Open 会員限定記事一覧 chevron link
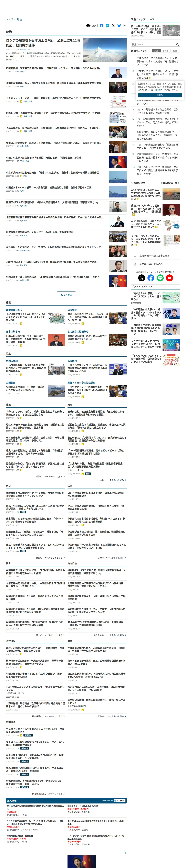The image size is (186, 868). tap(170, 183)
